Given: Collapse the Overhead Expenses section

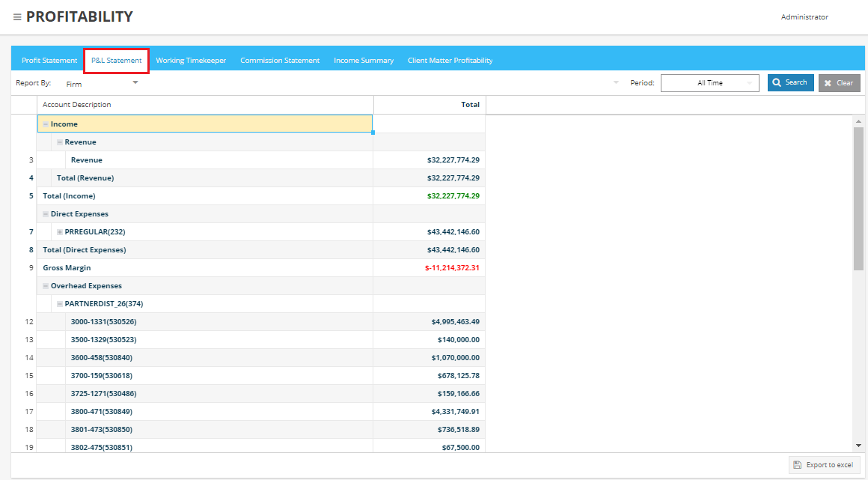Looking at the screenshot, I should pos(46,286).
